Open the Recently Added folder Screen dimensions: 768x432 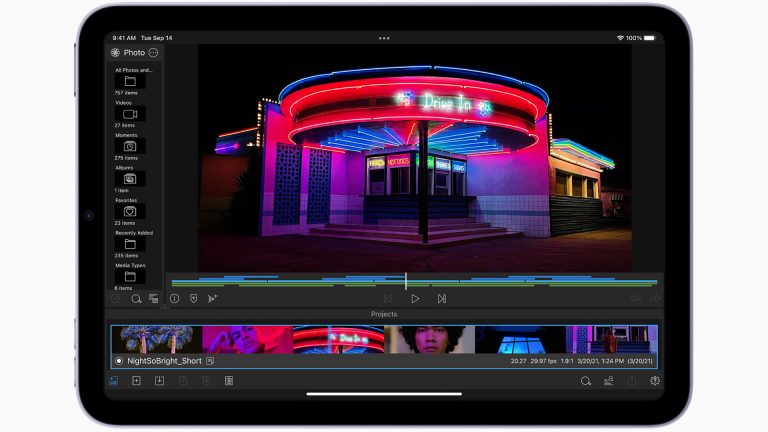click(130, 243)
